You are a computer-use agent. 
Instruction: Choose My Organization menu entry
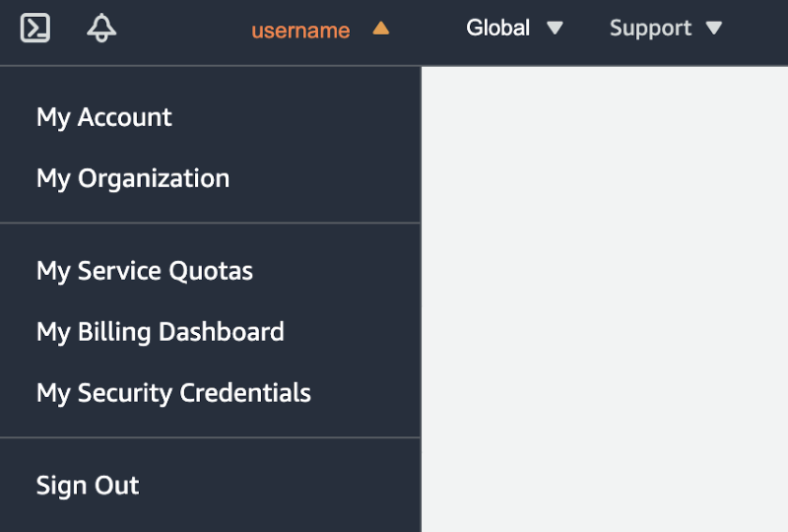click(x=133, y=179)
